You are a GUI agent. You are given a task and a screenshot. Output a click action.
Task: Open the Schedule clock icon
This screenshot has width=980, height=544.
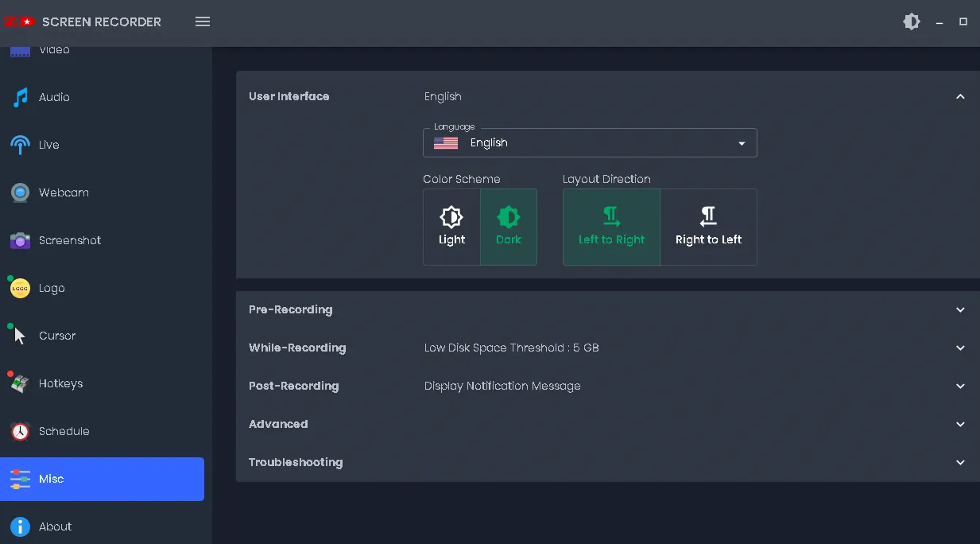click(x=21, y=431)
